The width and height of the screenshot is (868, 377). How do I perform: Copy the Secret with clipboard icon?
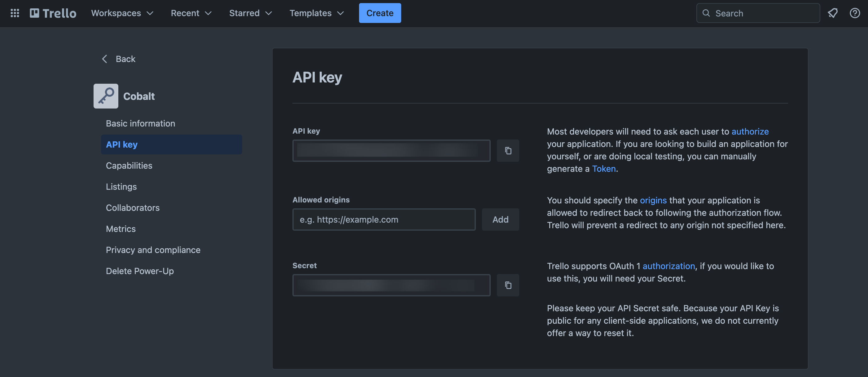(x=508, y=285)
